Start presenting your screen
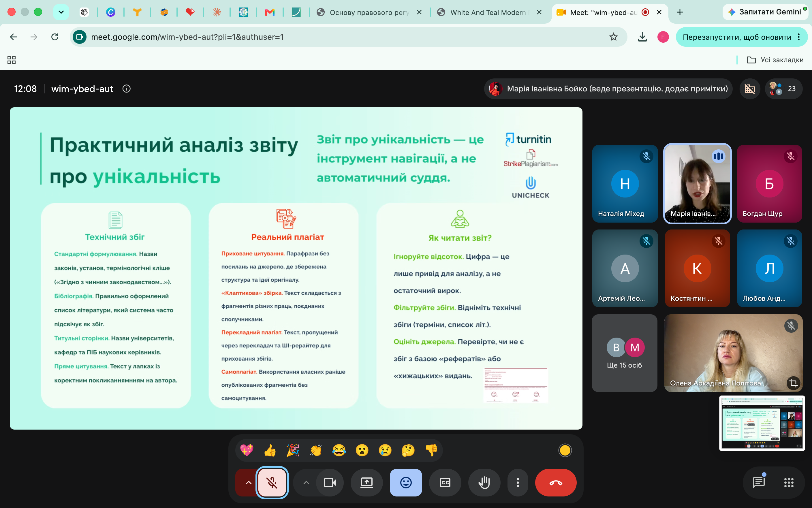Viewport: 812px width, 508px height. pos(366,482)
